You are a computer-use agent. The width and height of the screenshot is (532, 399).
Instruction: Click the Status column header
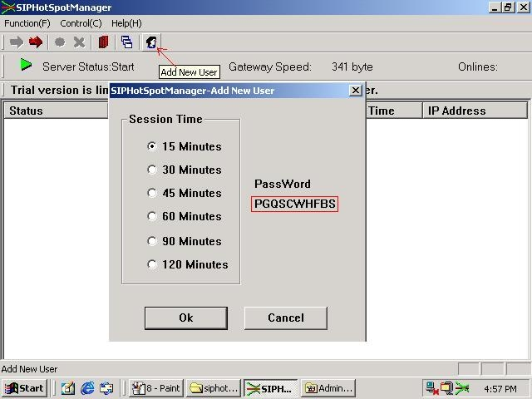coord(56,111)
